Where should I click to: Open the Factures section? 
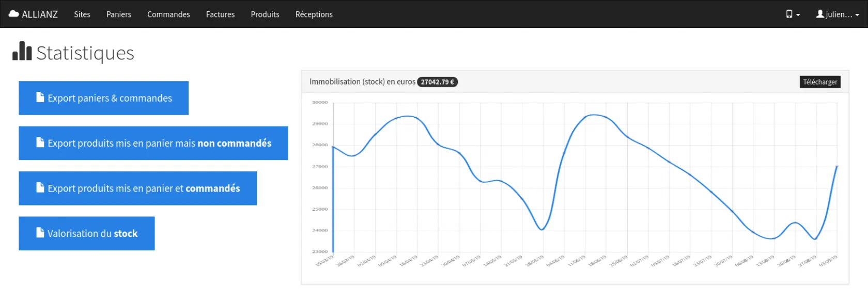tap(220, 14)
